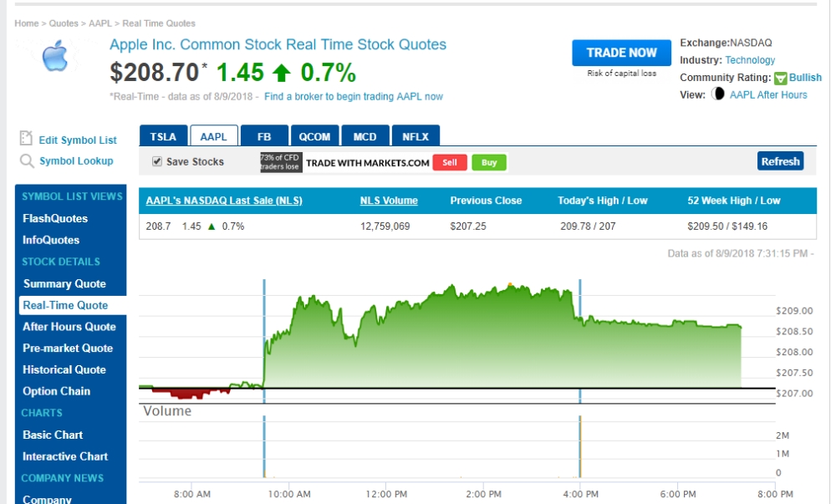836x504 pixels.
Task: Click the Symbol Lookup magnifier icon
Action: click(x=27, y=161)
